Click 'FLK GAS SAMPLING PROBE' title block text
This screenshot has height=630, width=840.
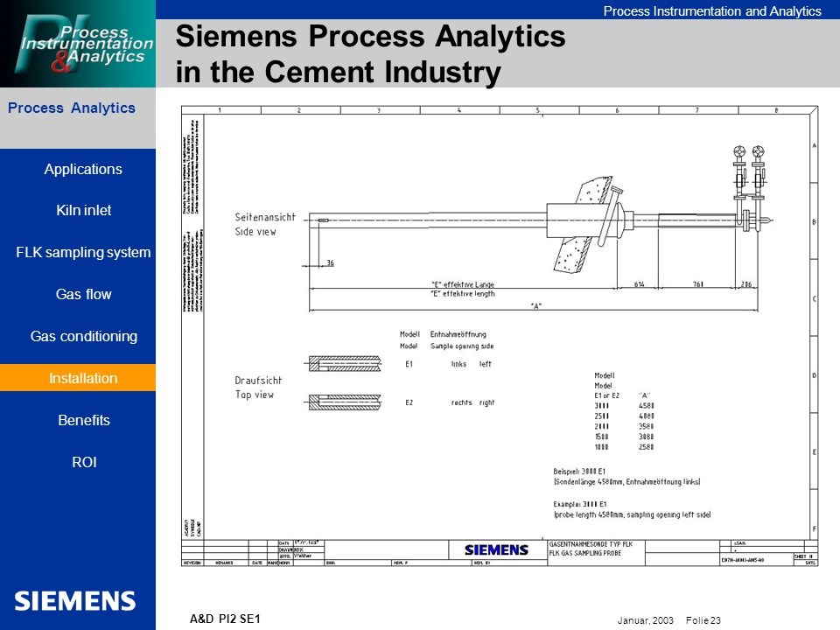pos(585,553)
